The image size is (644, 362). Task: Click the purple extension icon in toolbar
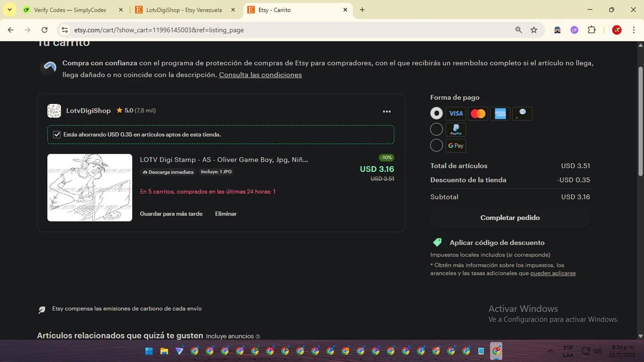click(574, 30)
